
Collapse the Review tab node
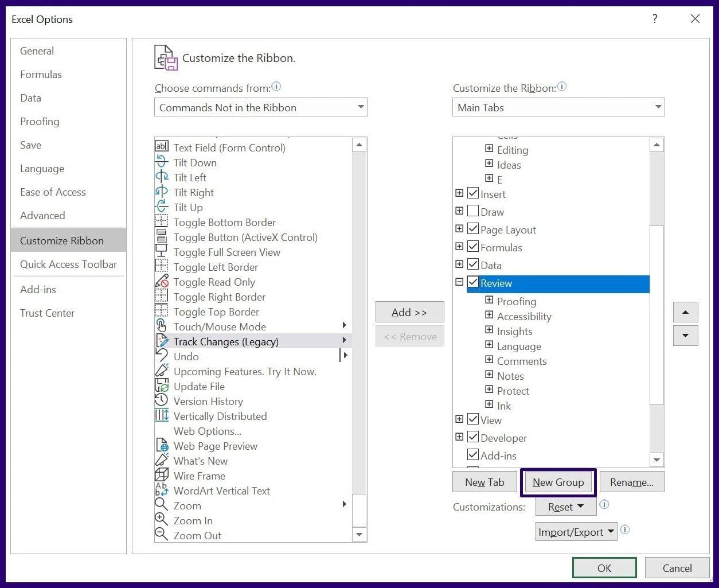coord(459,282)
